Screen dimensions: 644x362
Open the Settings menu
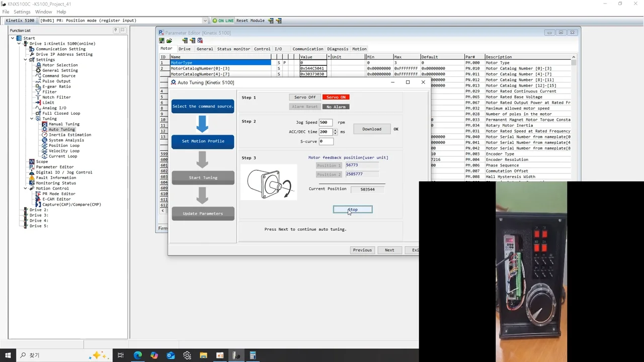point(22,12)
